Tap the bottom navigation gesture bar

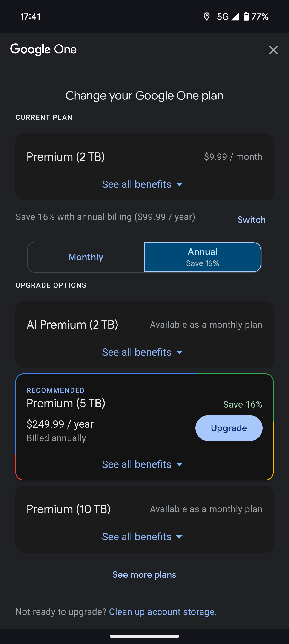click(144, 636)
